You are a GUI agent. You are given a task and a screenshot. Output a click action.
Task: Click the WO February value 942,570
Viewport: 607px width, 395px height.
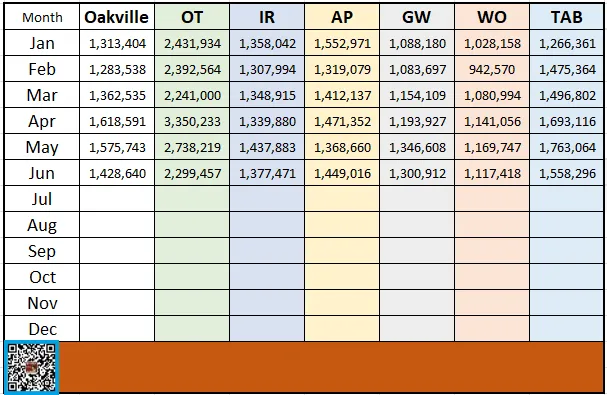[492, 69]
